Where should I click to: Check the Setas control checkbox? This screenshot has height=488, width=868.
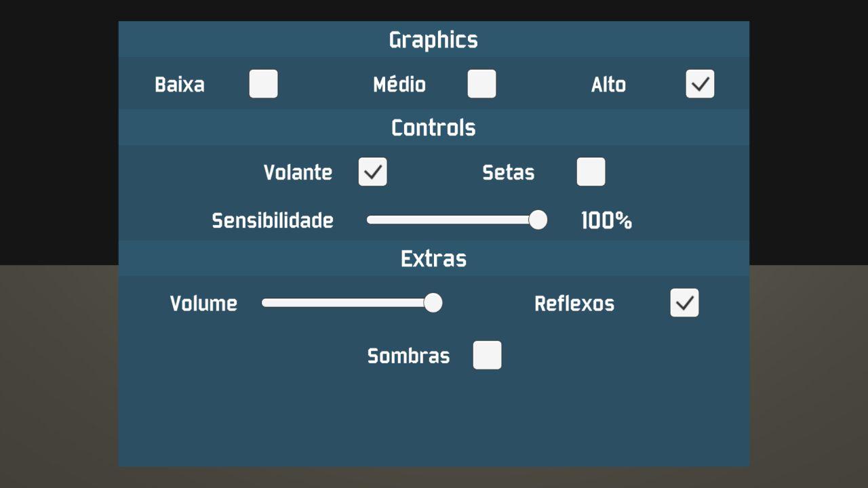[x=591, y=172]
